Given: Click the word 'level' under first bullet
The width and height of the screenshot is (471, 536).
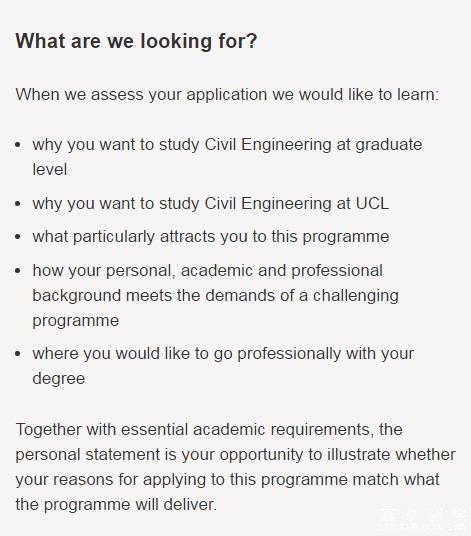Looking at the screenshot, I should (x=50, y=170).
